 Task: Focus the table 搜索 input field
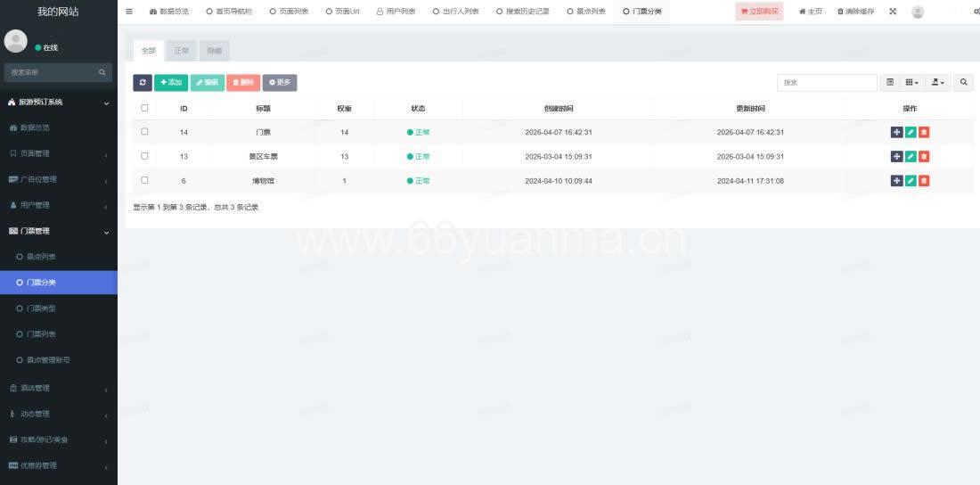click(x=827, y=83)
